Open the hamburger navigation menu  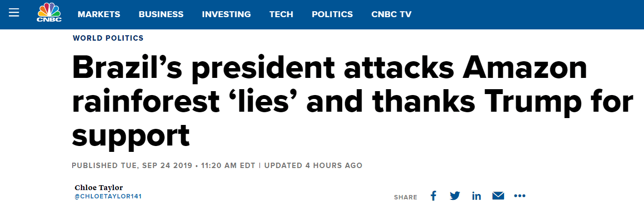(14, 12)
